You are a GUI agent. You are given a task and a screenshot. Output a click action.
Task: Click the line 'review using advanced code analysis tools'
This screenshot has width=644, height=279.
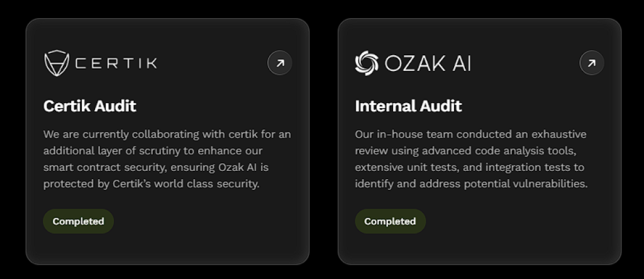[x=465, y=151]
